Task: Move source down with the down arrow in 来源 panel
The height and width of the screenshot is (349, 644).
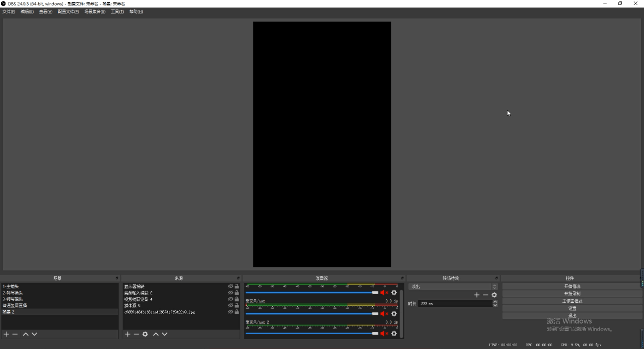Action: 164,334
